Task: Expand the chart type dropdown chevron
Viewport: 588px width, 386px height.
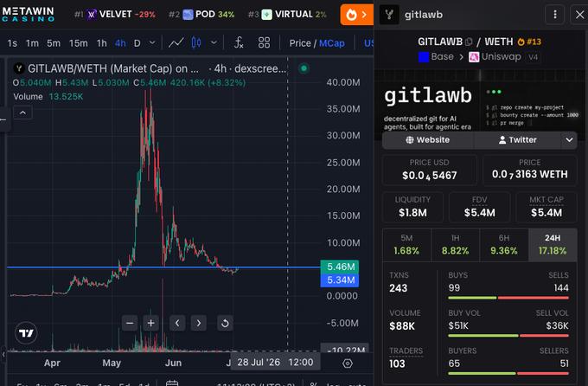Action: tap(214, 42)
